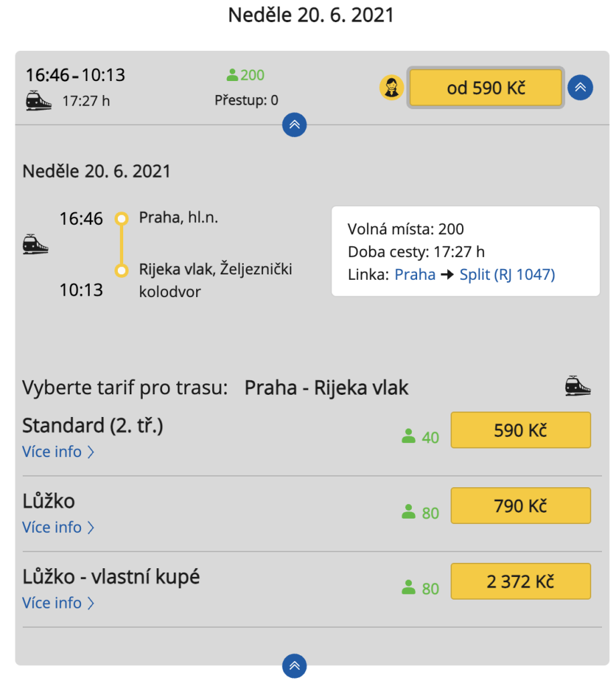Choose Standard tariff for 590 Kč

(520, 430)
